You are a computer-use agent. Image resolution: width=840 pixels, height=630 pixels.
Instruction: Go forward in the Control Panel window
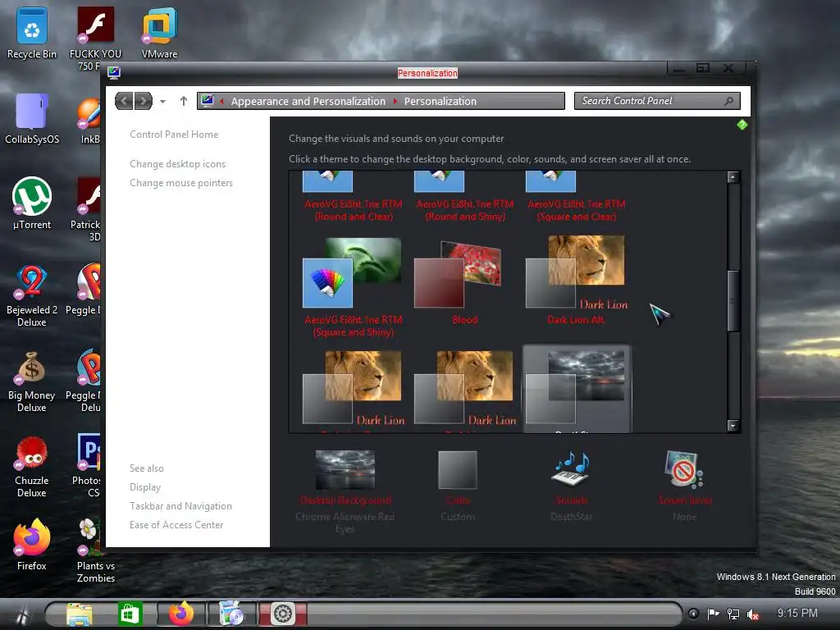tap(143, 101)
